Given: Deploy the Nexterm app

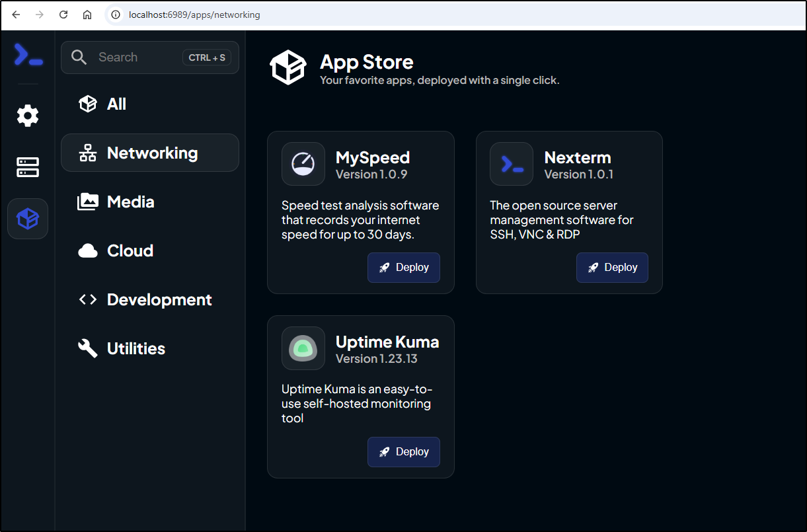Looking at the screenshot, I should tap(612, 268).
